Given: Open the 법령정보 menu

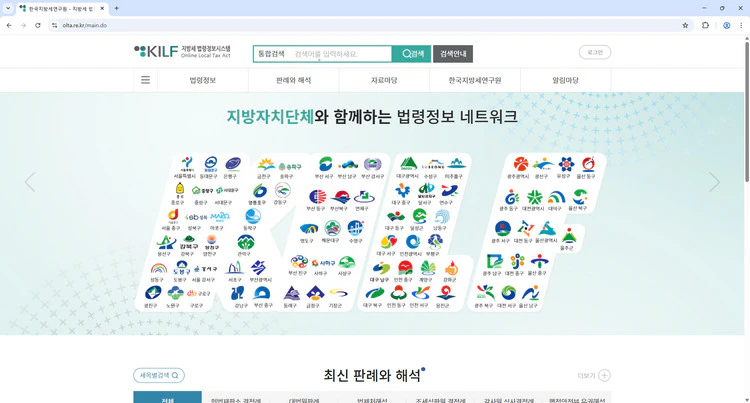Looking at the screenshot, I should tap(203, 80).
